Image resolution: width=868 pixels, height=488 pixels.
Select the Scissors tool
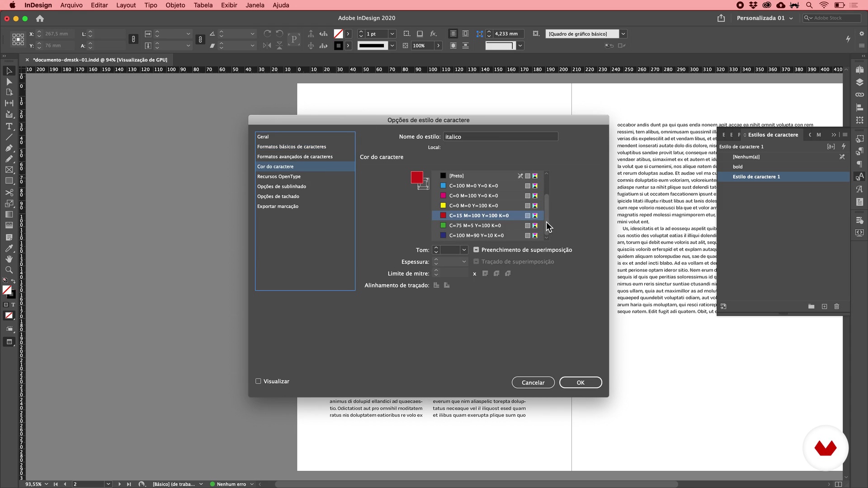[x=9, y=192]
